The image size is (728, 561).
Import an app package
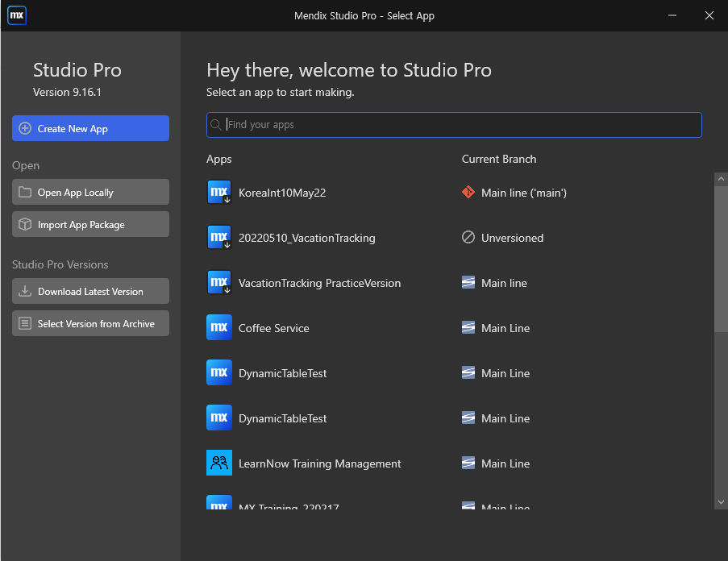pos(90,224)
